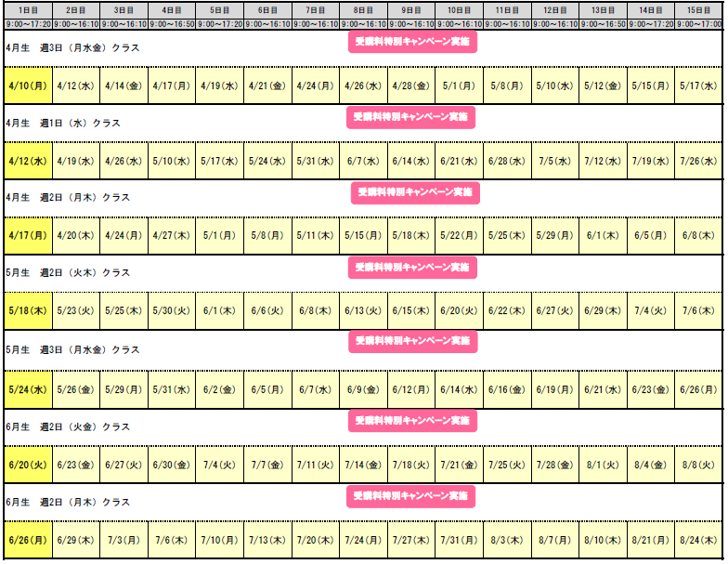This screenshot has width=728, height=564.
Task: Click the 7/26(水) date cell
Action: pos(698,161)
